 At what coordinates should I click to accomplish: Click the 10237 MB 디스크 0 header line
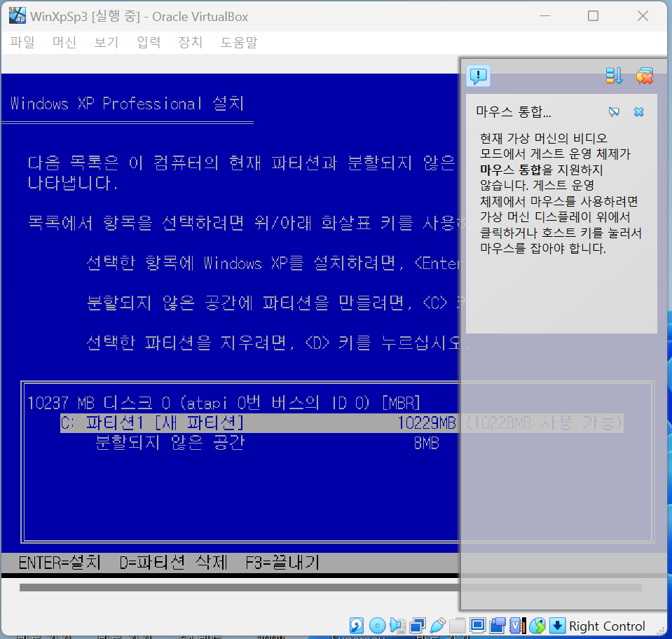click(224, 403)
